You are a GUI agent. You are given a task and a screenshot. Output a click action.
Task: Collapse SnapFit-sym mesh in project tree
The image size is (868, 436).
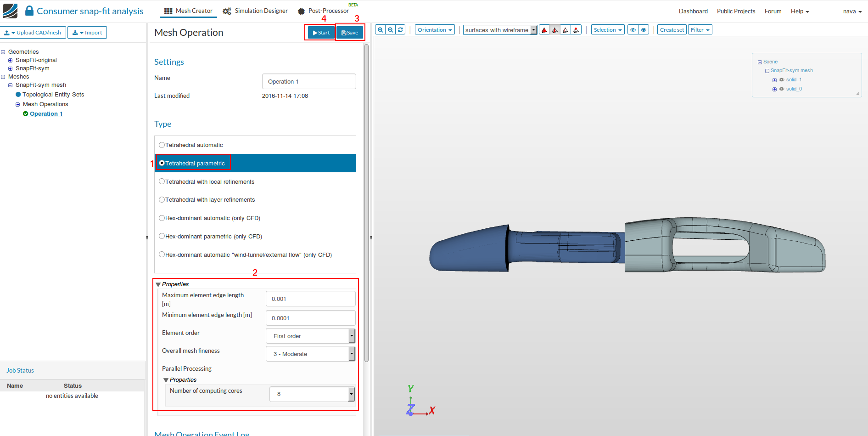pos(11,85)
